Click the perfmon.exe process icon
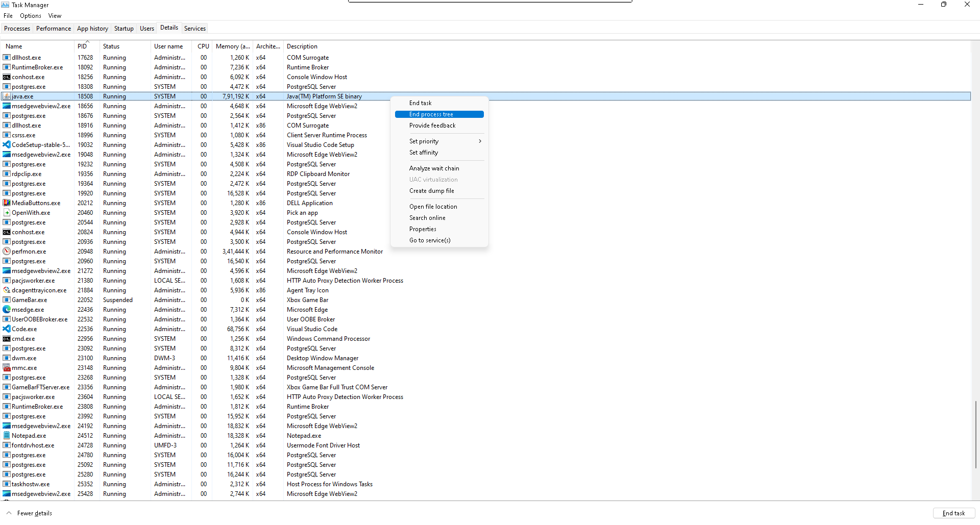 (x=7, y=252)
